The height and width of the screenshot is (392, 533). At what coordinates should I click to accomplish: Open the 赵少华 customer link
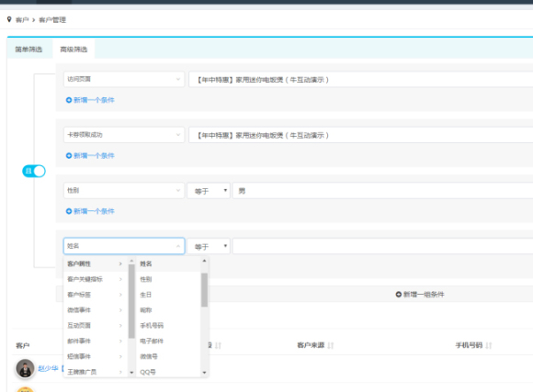coord(48,368)
